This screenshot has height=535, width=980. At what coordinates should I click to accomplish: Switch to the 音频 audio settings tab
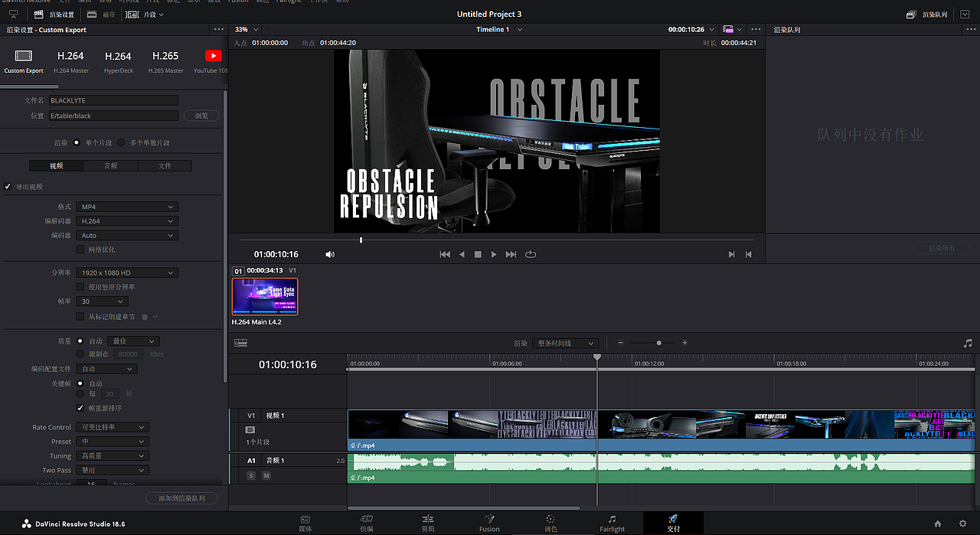[110, 165]
